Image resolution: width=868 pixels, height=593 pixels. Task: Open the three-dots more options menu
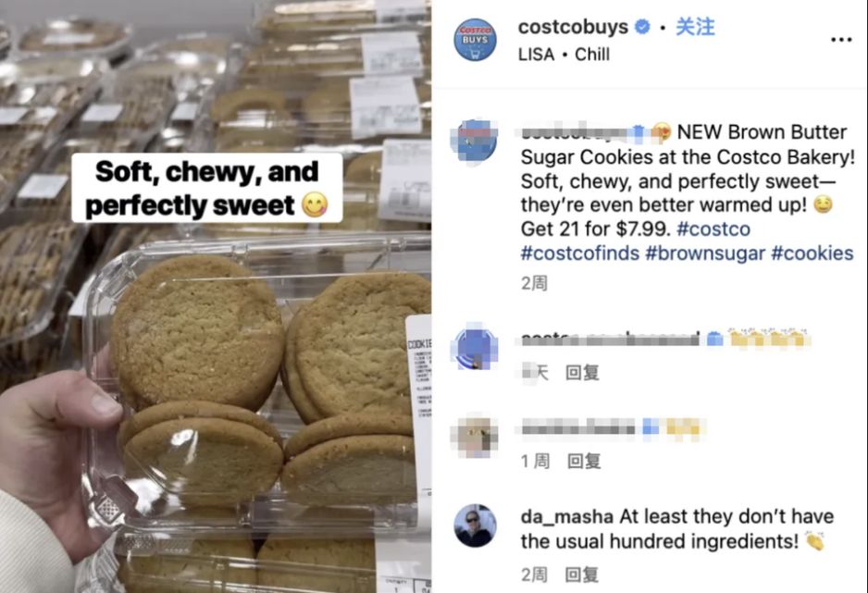click(x=841, y=40)
